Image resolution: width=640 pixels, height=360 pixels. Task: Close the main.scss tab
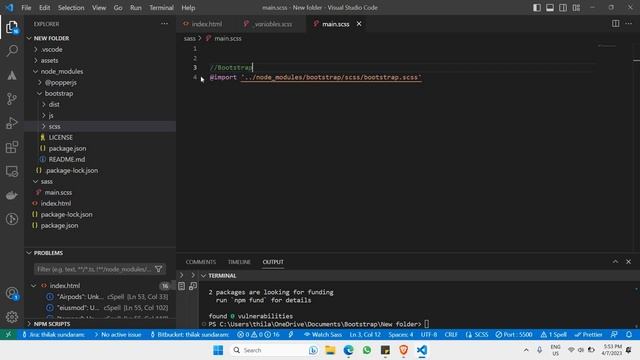[359, 24]
